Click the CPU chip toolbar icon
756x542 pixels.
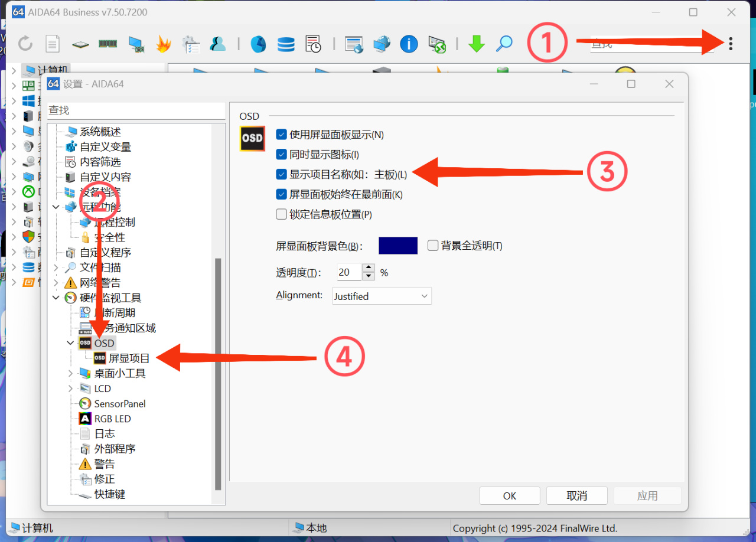click(x=80, y=44)
